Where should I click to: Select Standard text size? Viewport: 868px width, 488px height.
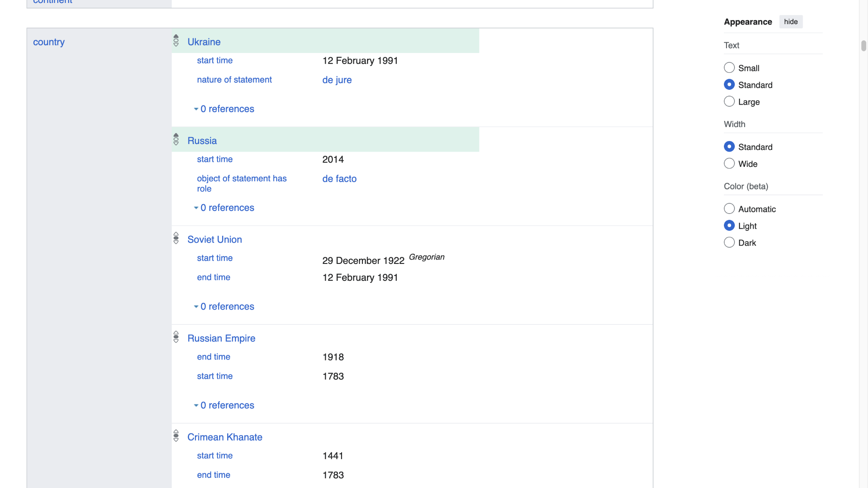click(x=729, y=85)
